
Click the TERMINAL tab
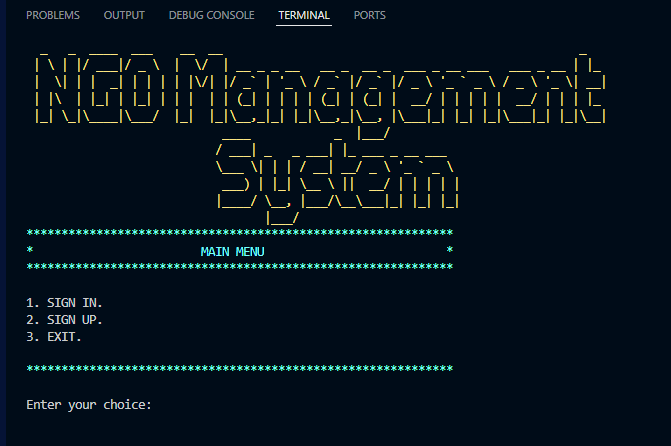[304, 15]
